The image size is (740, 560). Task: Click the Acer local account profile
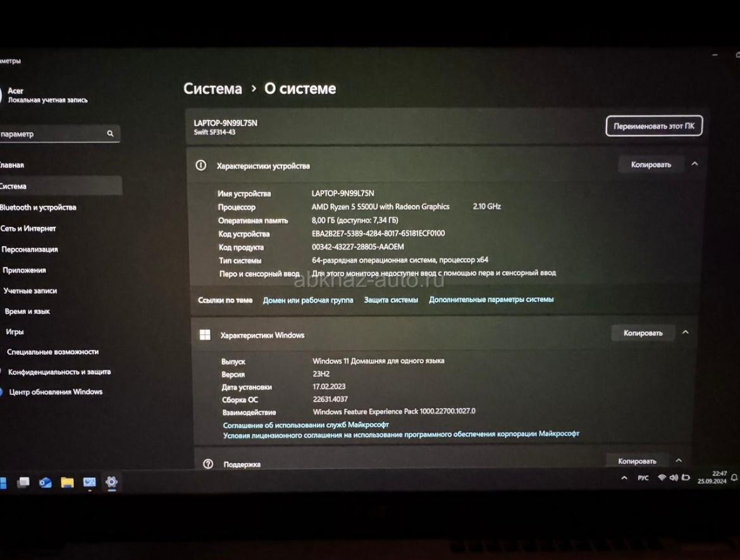point(45,95)
